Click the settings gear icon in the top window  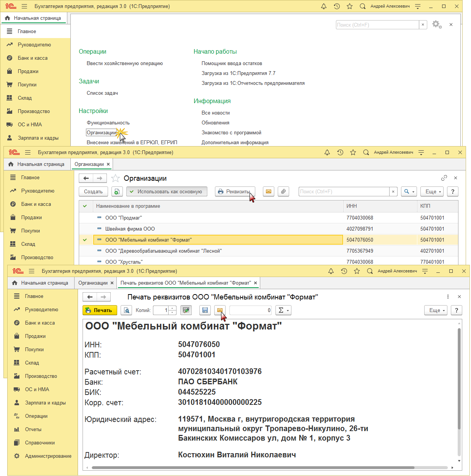click(436, 25)
